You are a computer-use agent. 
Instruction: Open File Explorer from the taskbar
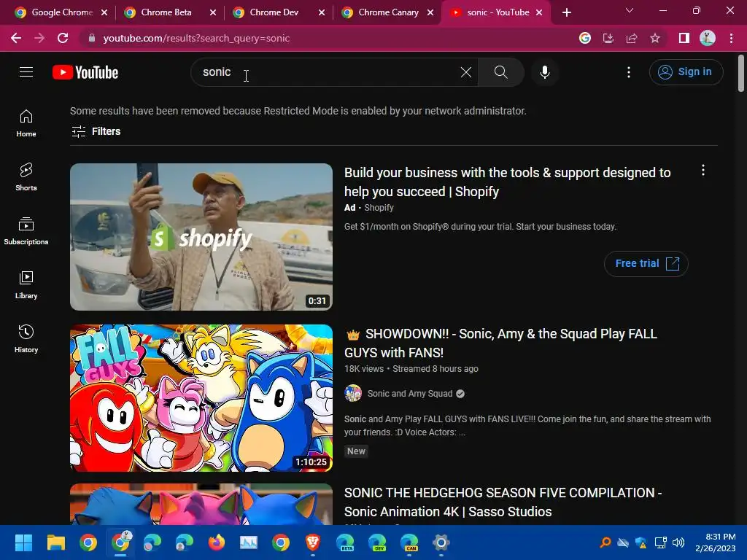coord(55,542)
